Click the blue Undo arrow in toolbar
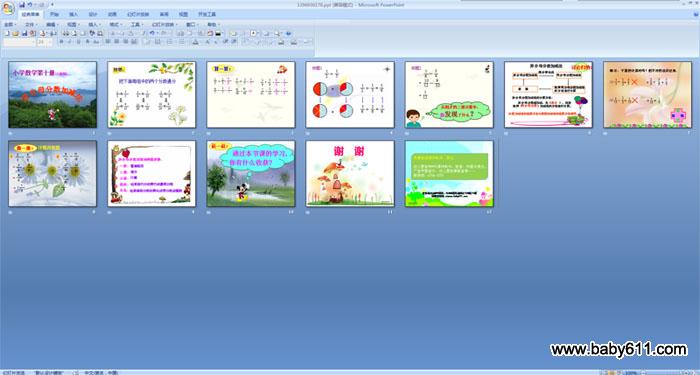 click(x=152, y=33)
